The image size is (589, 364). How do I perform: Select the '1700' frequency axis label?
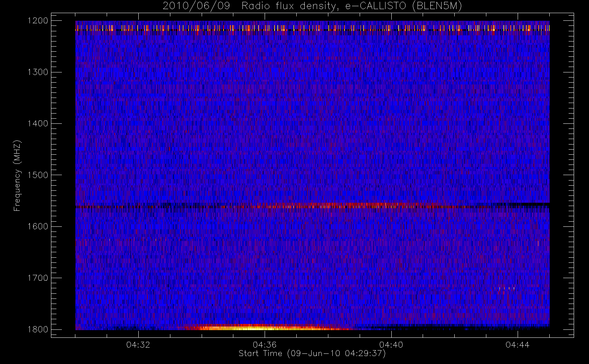tap(38, 278)
